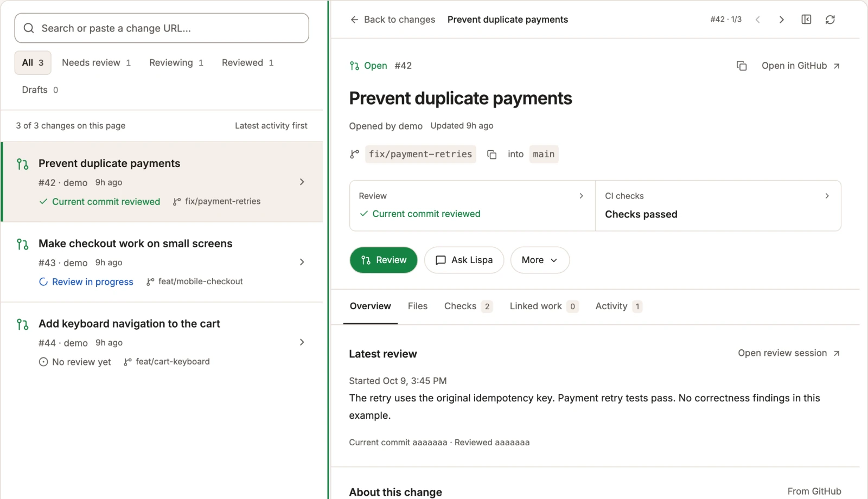
Task: Switch to the Files tab
Action: (x=418, y=306)
